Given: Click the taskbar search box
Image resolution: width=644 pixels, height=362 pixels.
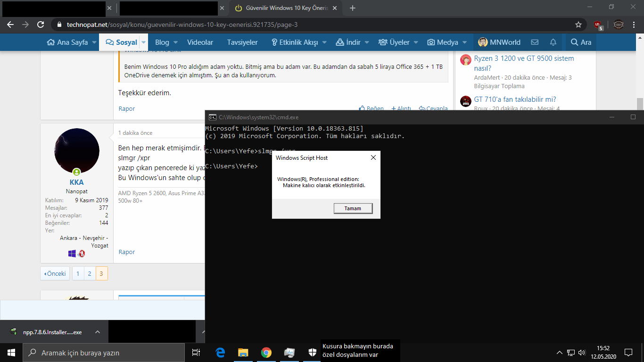Looking at the screenshot, I should point(104,352).
